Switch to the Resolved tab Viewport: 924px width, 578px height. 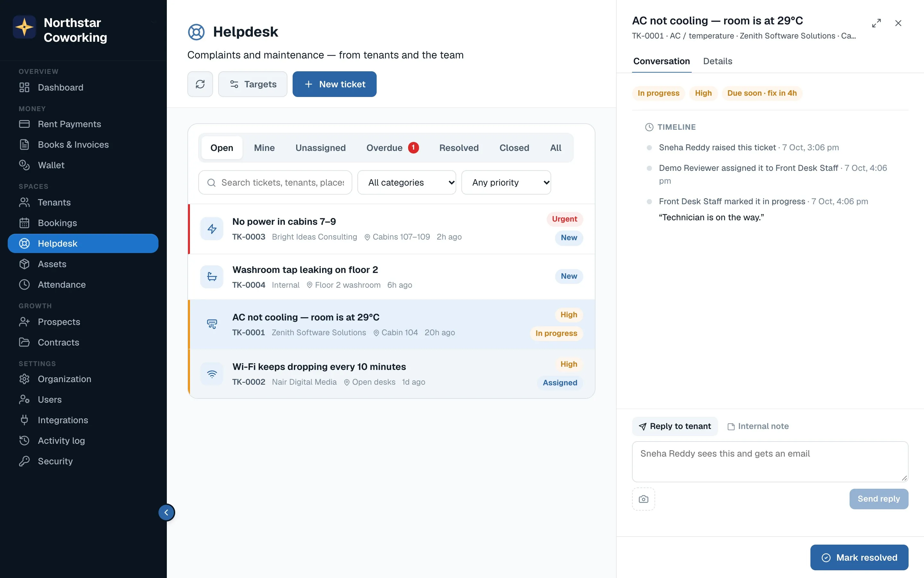click(459, 148)
